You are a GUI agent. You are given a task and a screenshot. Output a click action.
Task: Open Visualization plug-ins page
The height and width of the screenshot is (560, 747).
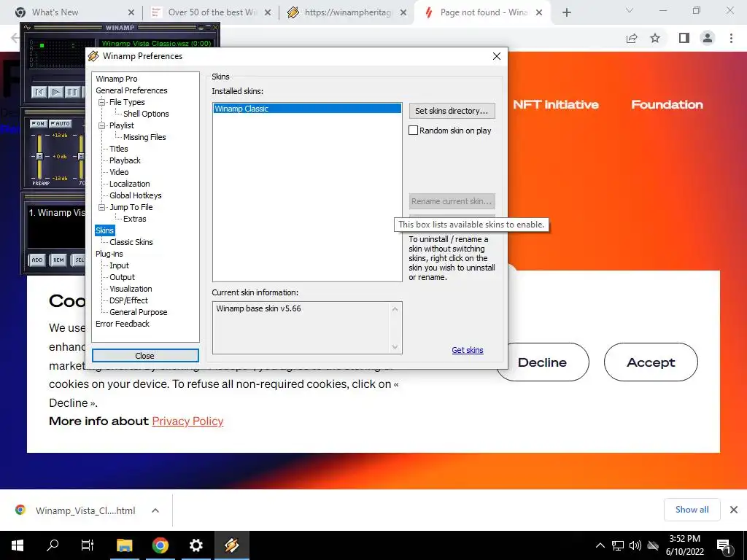pos(131,289)
